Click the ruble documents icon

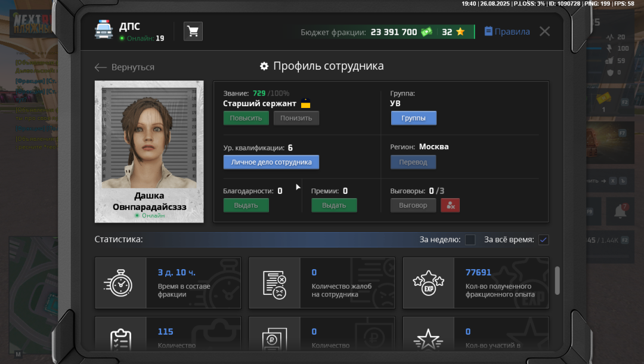click(274, 340)
